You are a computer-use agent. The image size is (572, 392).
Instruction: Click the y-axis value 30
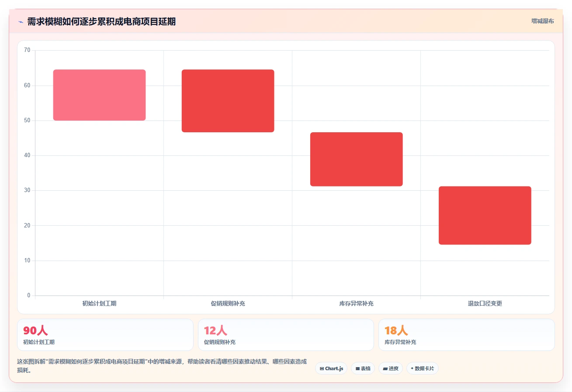pos(27,190)
